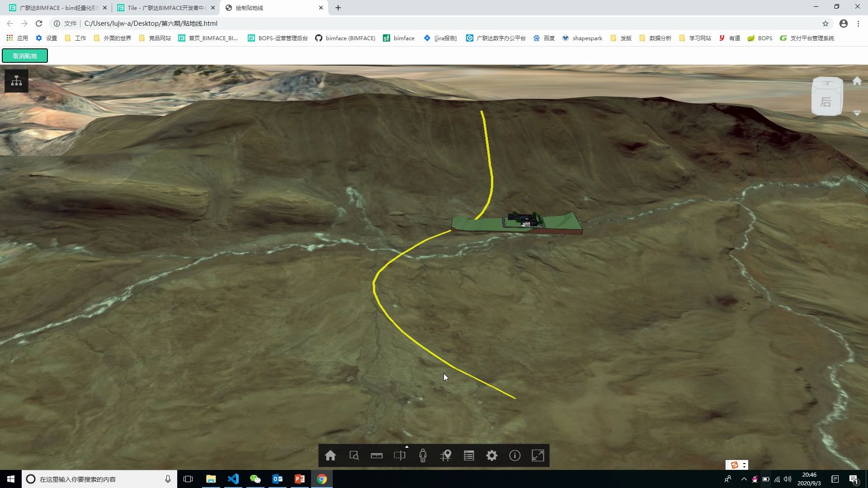Open the model tree hierarchy icon
Screen dimensions: 868x488
tap(17, 81)
